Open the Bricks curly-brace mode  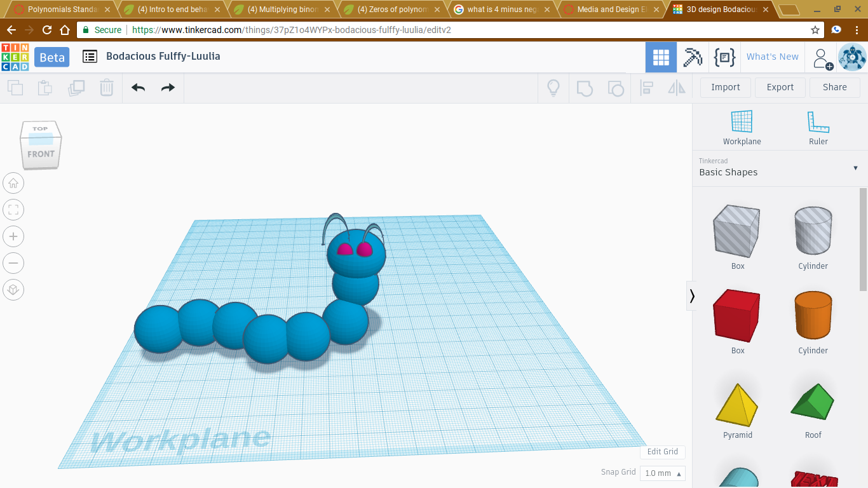(724, 57)
